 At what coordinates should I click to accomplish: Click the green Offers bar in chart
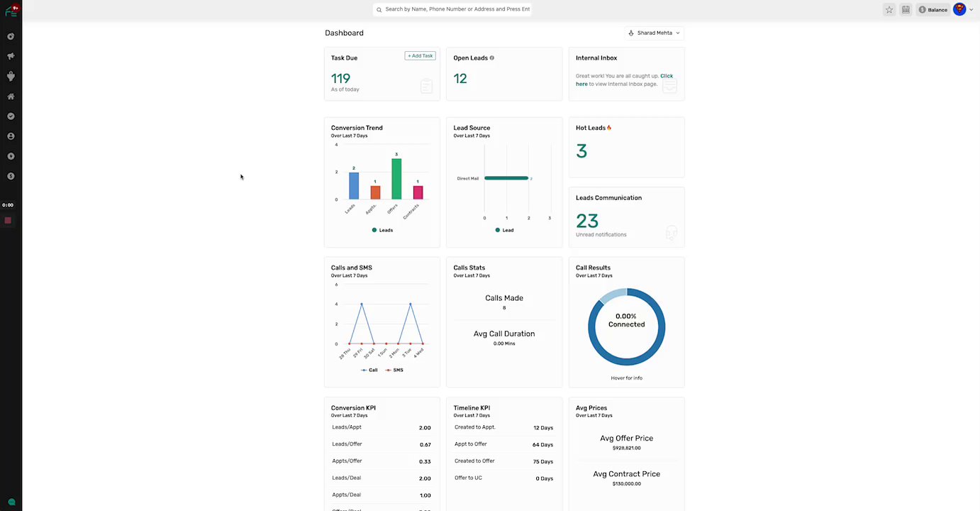[396, 179]
